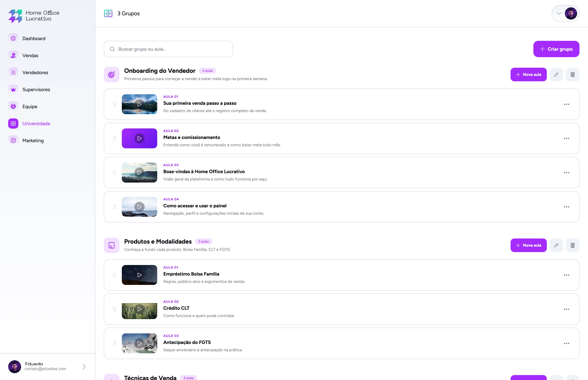Click drag handle of Boas-vindas lesson
588x380 pixels.
(x=115, y=173)
